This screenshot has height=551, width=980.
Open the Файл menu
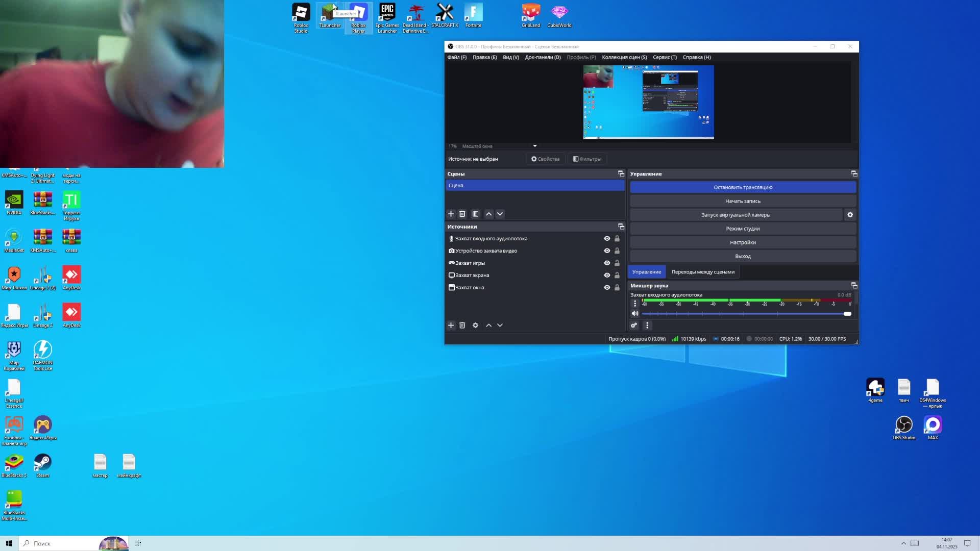tap(457, 57)
